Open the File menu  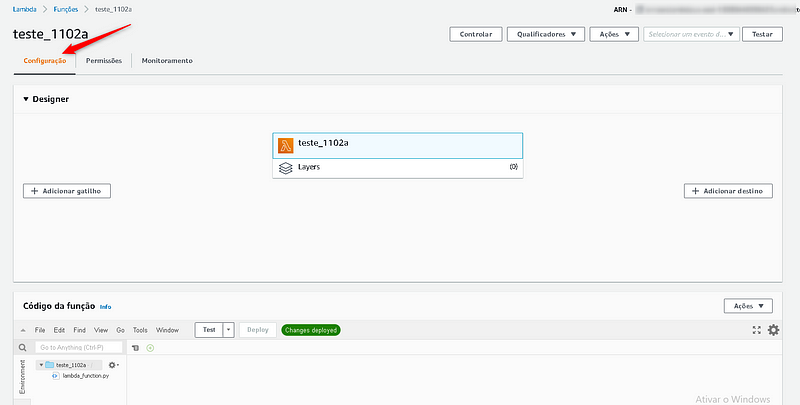pyautogui.click(x=40, y=330)
